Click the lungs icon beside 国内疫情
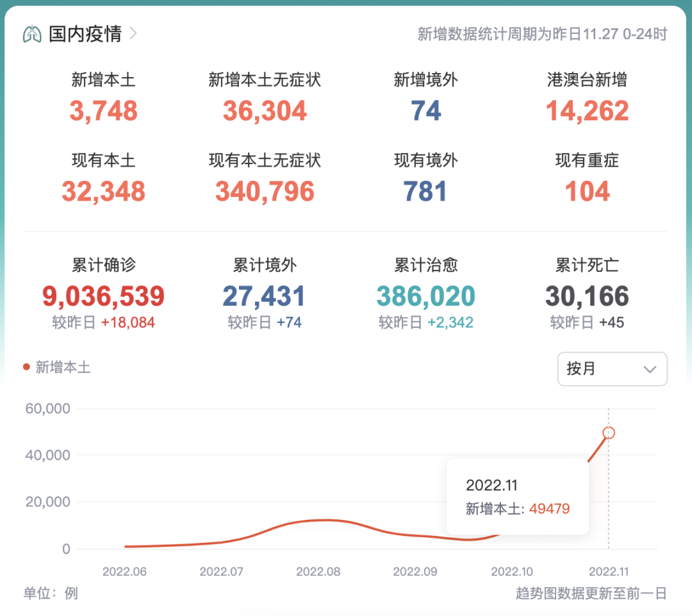The image size is (692, 616). point(32,34)
